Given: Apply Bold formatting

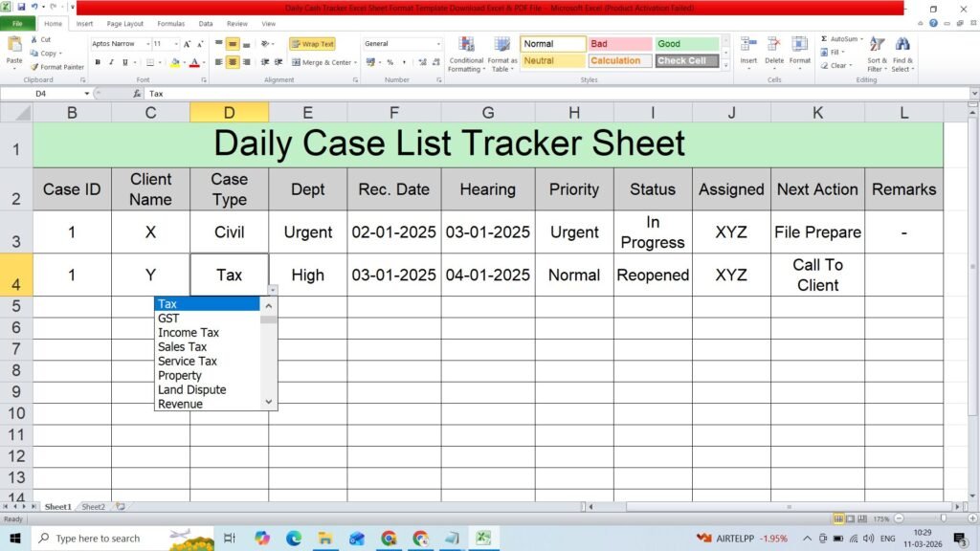Looking at the screenshot, I should (98, 62).
